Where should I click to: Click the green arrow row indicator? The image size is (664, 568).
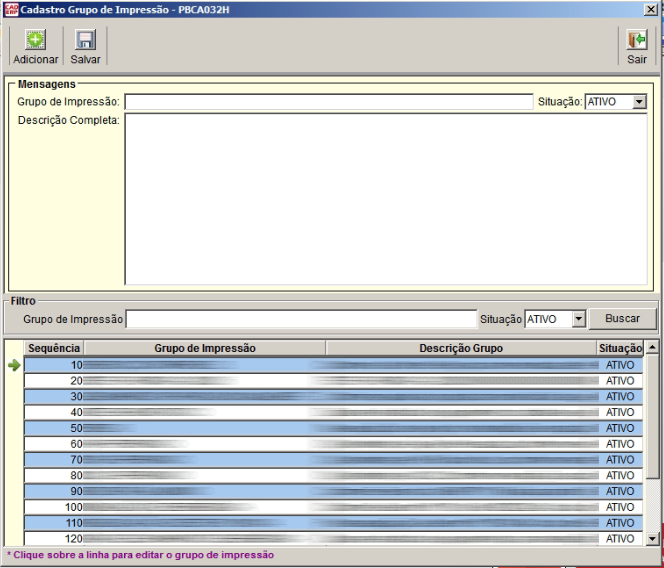14,365
